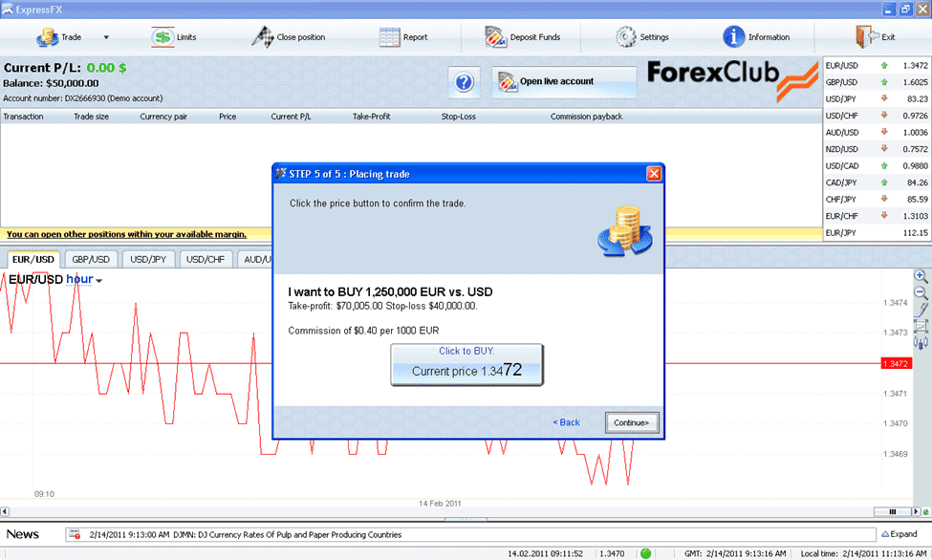Click the green connection status indicator
Viewport: 932px width, 560px height.
click(645, 553)
